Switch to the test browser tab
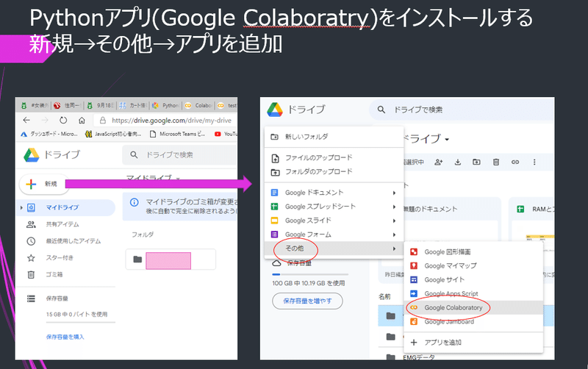Viewport: 588px width, 369px height. click(227, 105)
